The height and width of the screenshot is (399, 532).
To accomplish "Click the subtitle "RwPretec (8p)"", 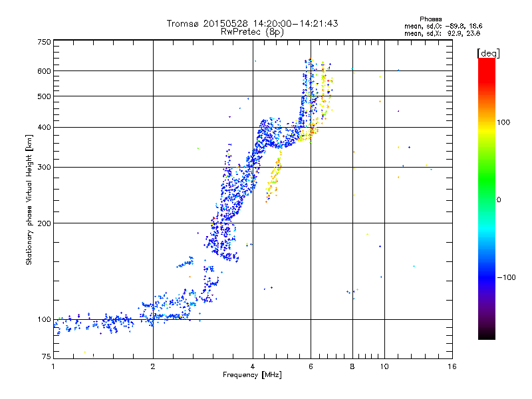I will 252,32.
